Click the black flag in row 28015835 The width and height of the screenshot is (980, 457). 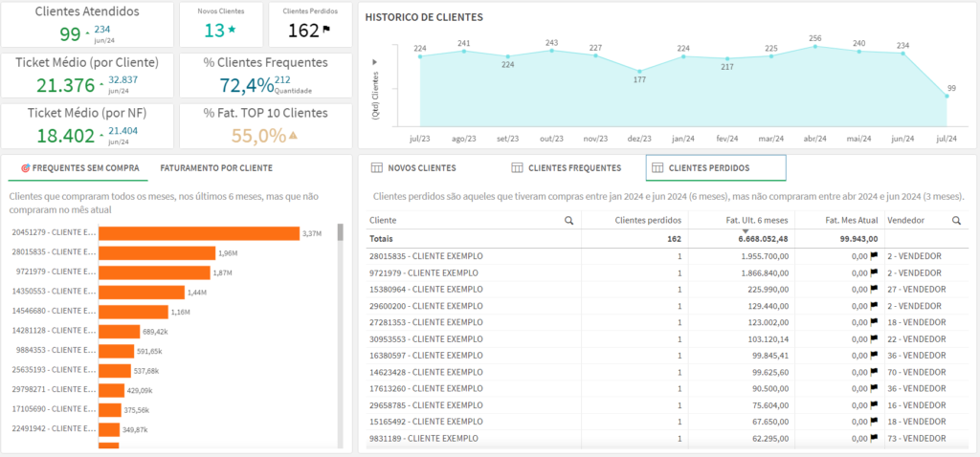tap(874, 256)
